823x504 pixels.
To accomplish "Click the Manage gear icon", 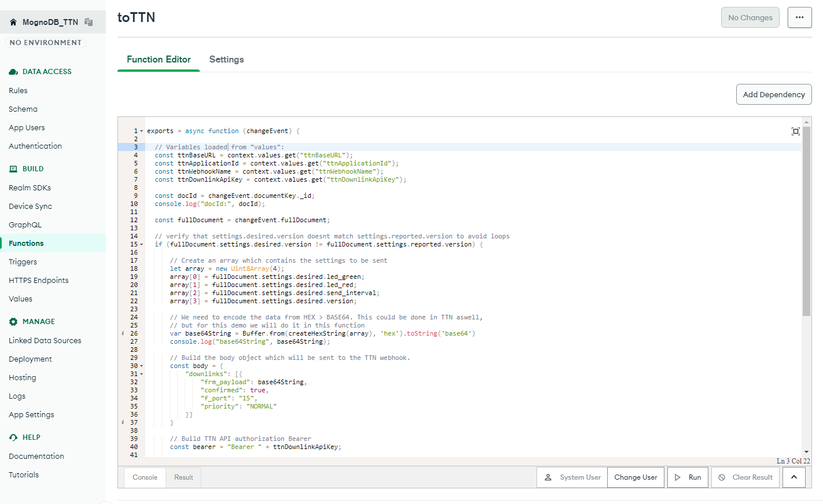I will 13,322.
